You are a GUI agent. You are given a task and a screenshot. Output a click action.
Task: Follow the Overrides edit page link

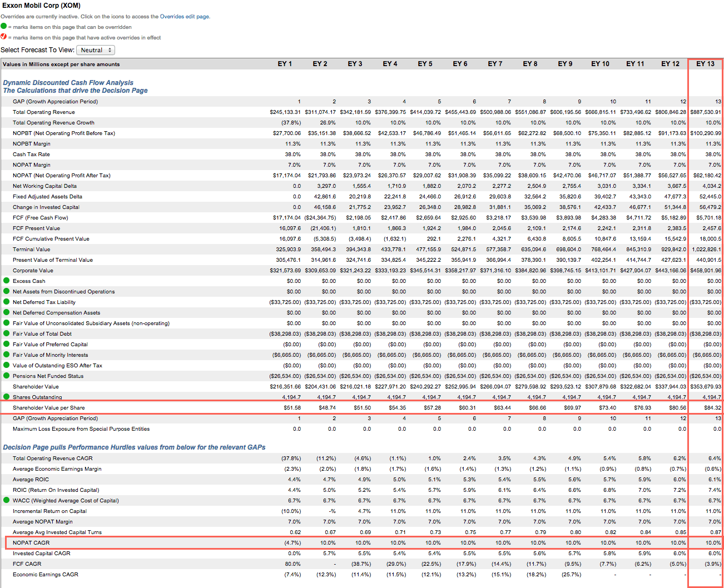(185, 17)
